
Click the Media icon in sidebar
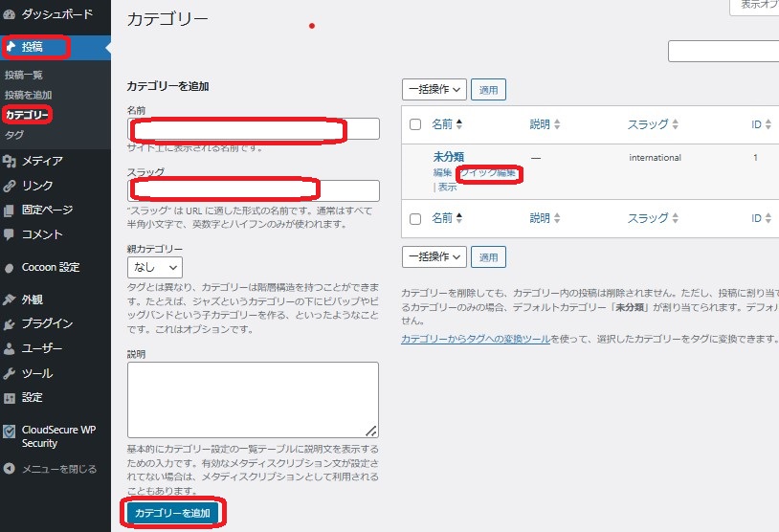pyautogui.click(x=10, y=161)
